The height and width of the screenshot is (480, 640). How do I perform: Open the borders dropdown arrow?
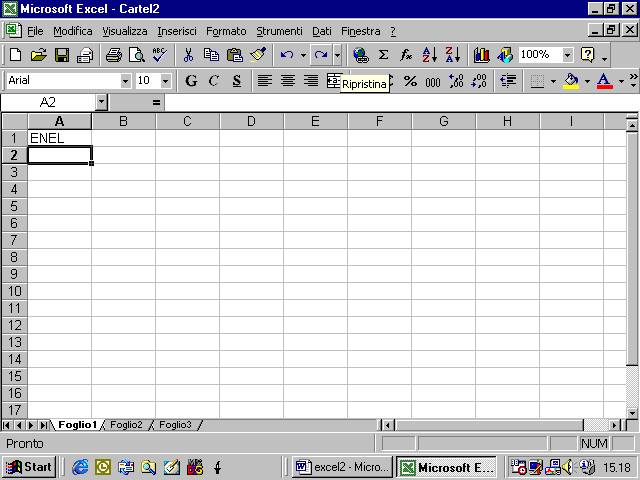coord(553,81)
